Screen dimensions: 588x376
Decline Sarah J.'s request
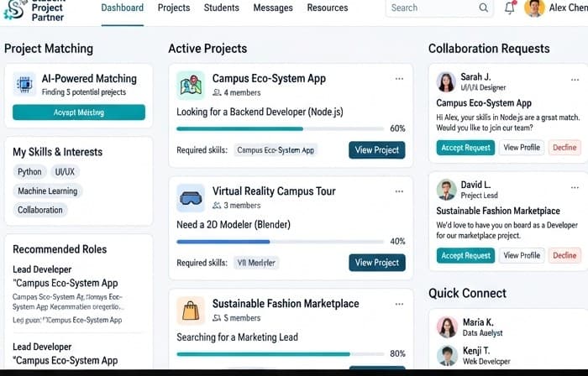coord(564,148)
